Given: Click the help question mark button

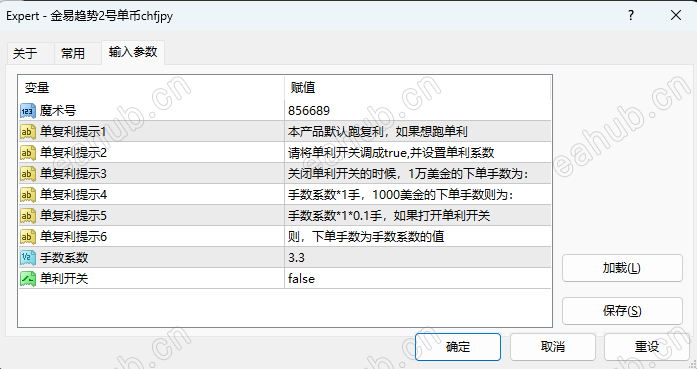Looking at the screenshot, I should point(631,16).
